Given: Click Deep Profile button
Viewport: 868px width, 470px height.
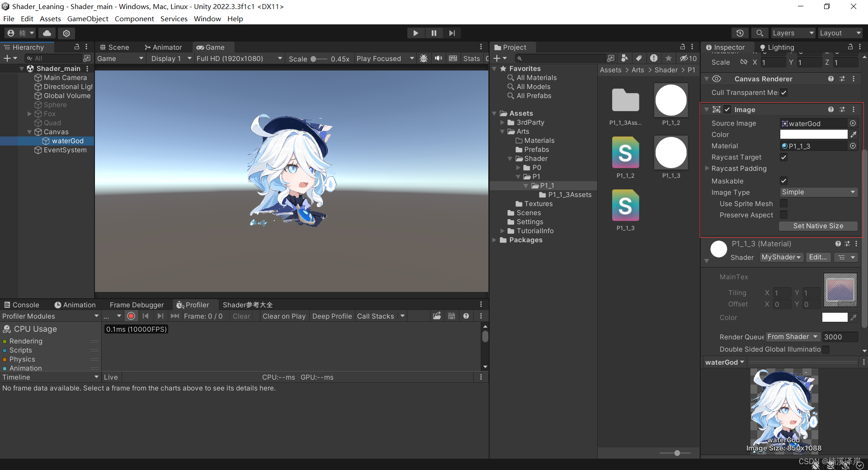Looking at the screenshot, I should [x=332, y=316].
